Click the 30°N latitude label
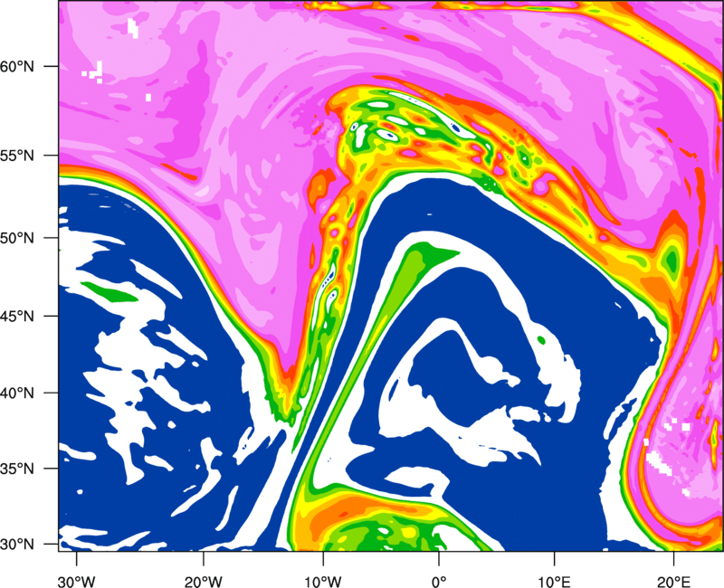Image resolution: width=724 pixels, height=588 pixels. [x=17, y=545]
